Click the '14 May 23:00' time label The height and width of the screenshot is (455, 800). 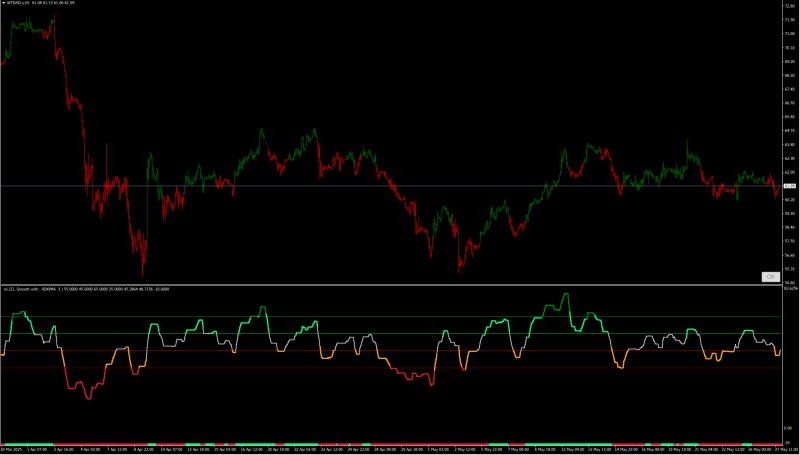[626, 449]
